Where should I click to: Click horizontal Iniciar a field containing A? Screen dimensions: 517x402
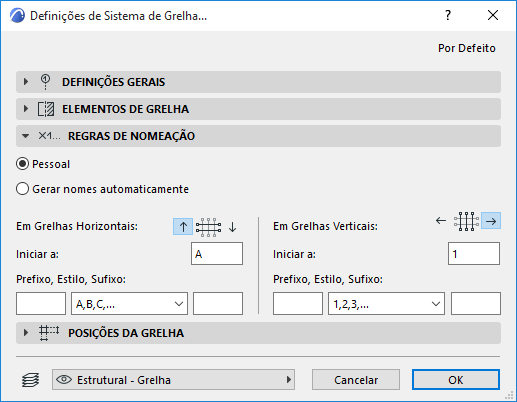(217, 254)
